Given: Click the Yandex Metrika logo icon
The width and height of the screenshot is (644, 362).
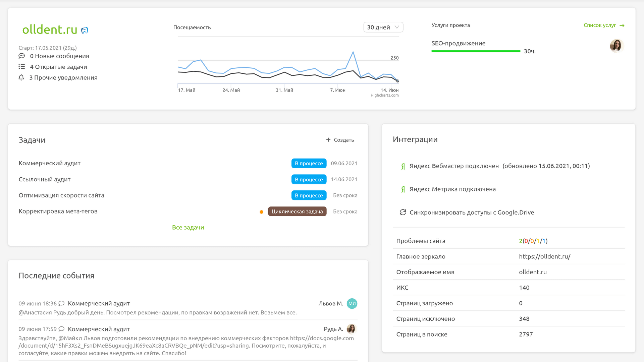Looking at the screenshot, I should click(x=403, y=189).
